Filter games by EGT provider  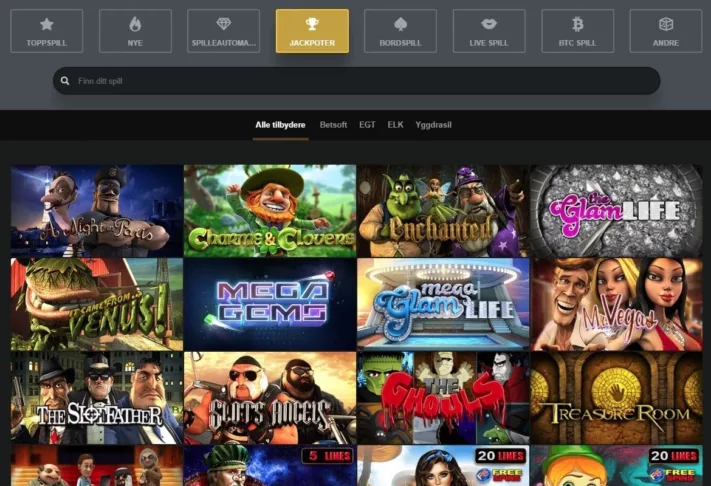click(367, 125)
